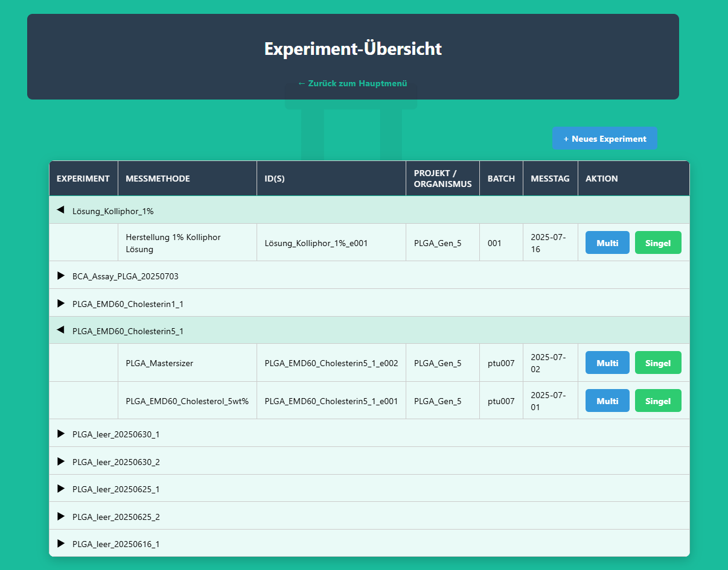The width and height of the screenshot is (728, 570).
Task: Open a new experiment with Neues Experiment
Action: [605, 138]
